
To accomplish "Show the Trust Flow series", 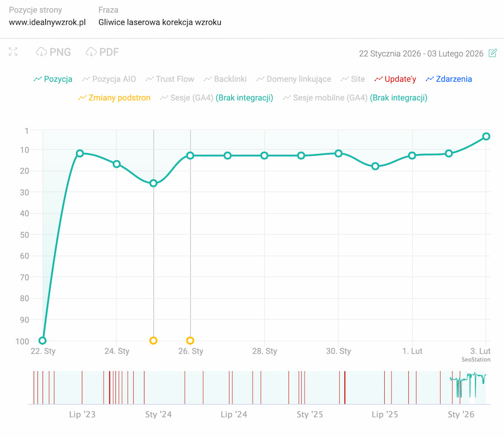I will coord(169,79).
